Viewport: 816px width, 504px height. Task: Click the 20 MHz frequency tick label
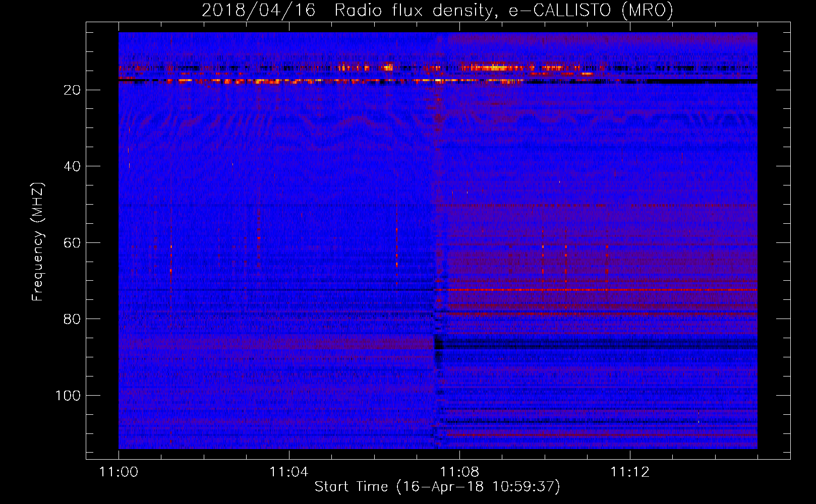tap(73, 90)
